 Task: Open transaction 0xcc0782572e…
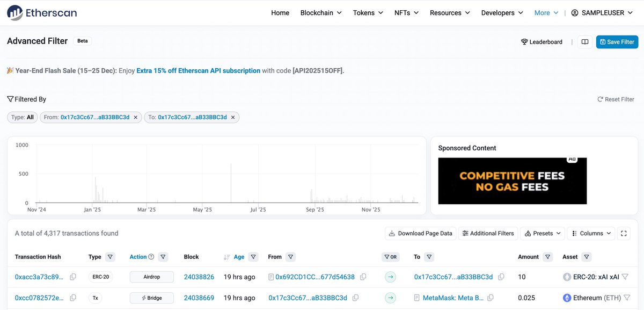click(39, 298)
